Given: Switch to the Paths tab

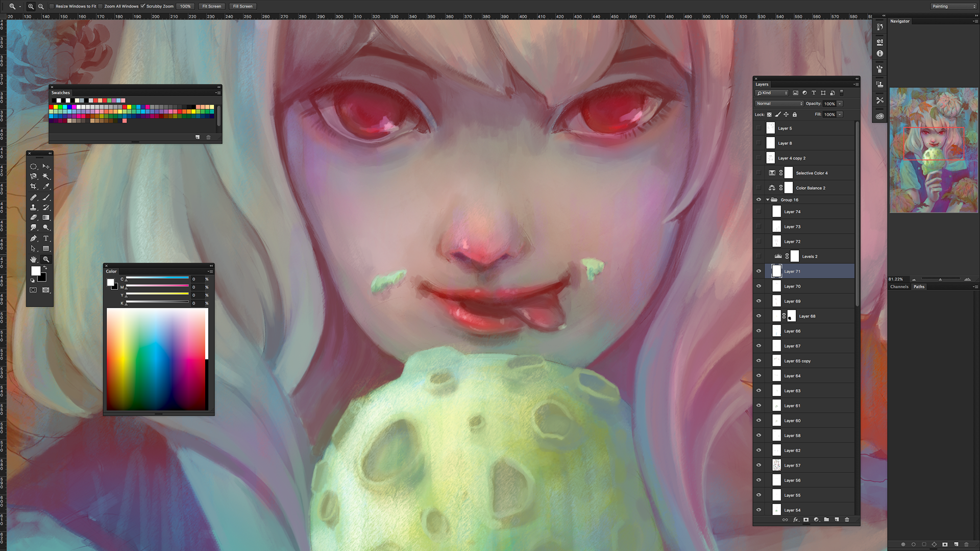Looking at the screenshot, I should [919, 287].
